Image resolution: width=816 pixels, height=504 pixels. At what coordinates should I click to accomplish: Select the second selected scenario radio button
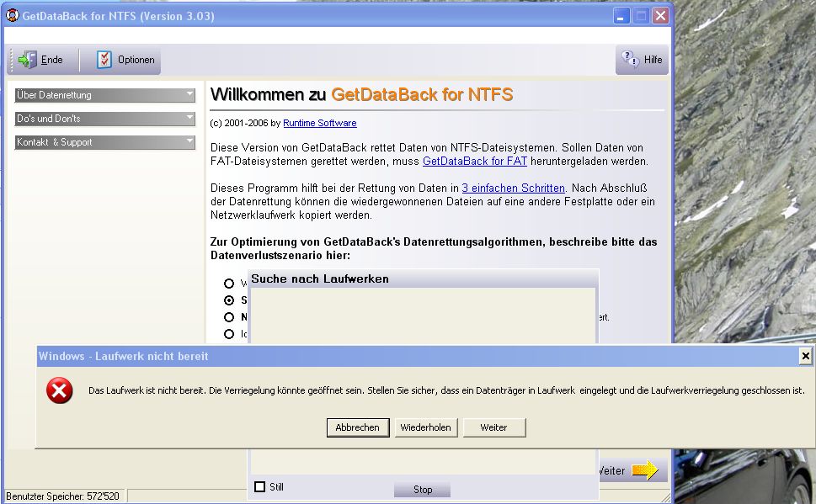tap(229, 300)
